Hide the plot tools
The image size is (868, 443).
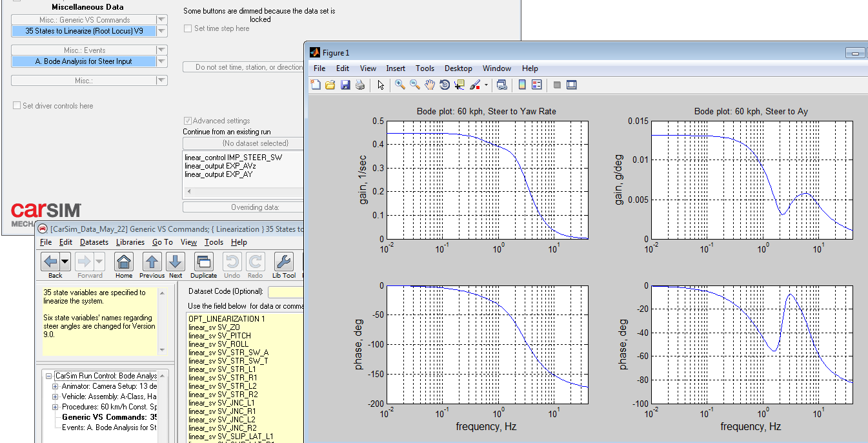pos(557,85)
